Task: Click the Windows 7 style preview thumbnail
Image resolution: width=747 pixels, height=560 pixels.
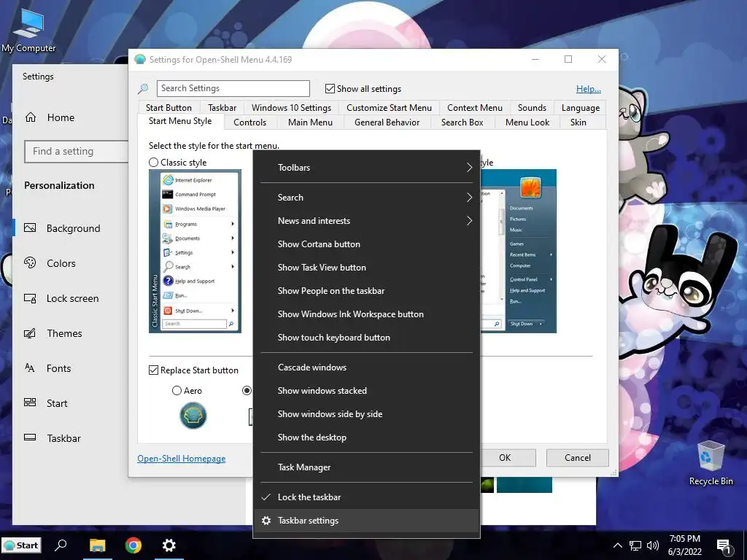Action: pyautogui.click(x=519, y=251)
